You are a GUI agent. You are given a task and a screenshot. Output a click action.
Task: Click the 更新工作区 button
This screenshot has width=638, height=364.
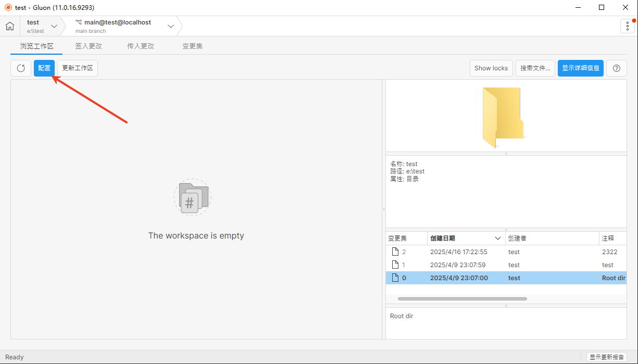coord(78,68)
